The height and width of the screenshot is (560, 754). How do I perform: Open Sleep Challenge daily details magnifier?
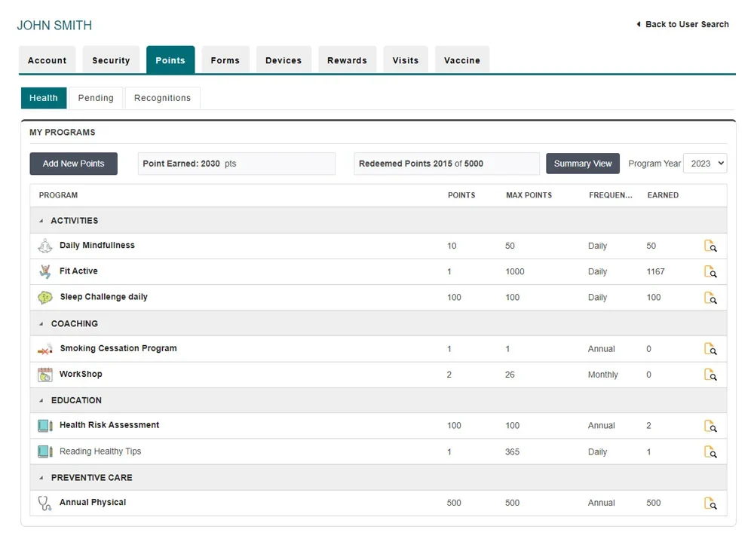(710, 297)
